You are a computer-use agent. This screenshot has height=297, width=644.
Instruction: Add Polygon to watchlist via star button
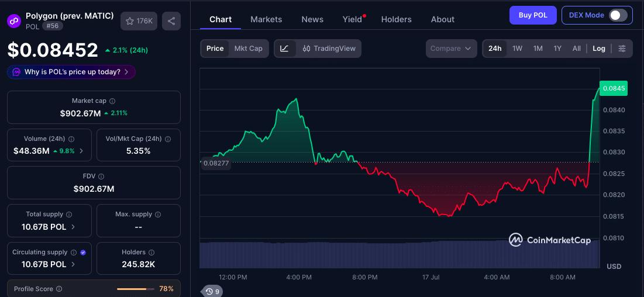[x=139, y=21]
